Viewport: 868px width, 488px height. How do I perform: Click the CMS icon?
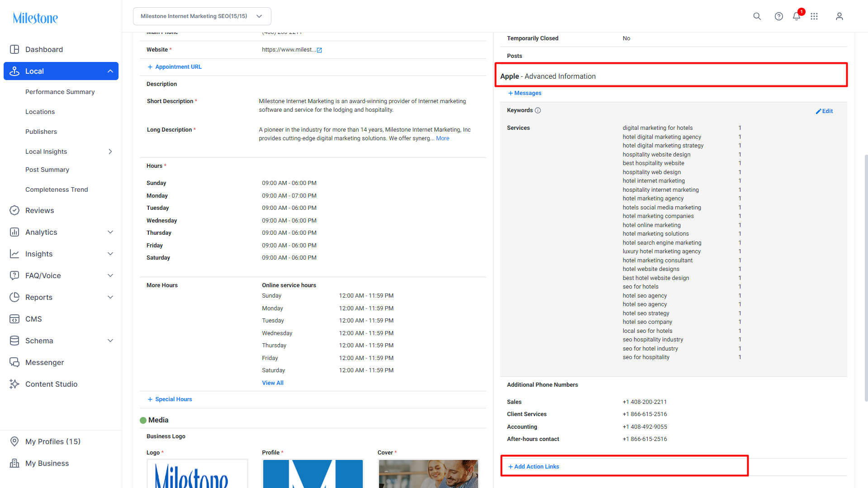pos(14,319)
